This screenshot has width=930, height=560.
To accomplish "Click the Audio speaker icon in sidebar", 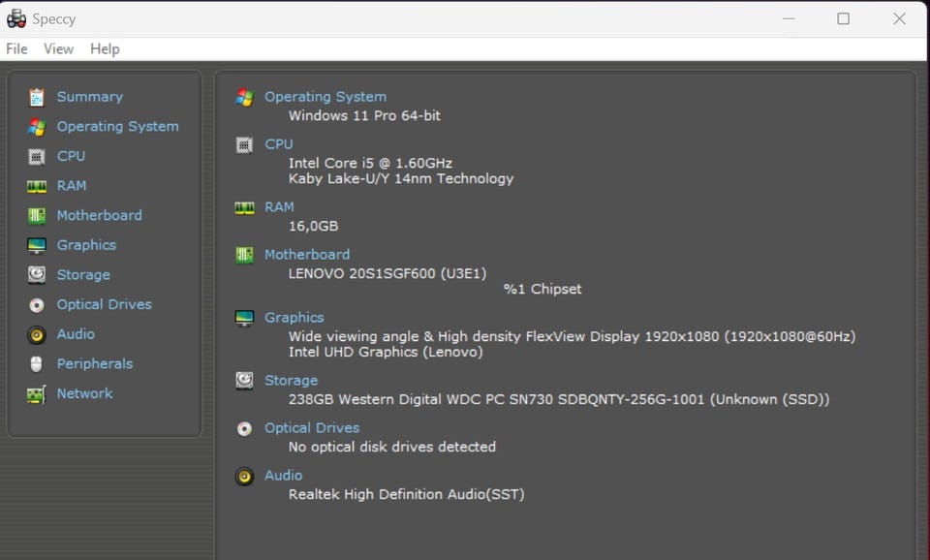I will tap(36, 335).
